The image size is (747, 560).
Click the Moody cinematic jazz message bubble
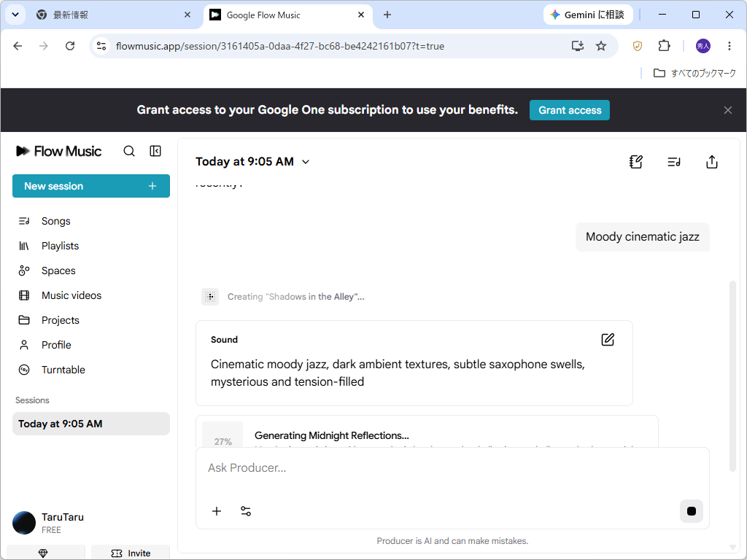642,237
